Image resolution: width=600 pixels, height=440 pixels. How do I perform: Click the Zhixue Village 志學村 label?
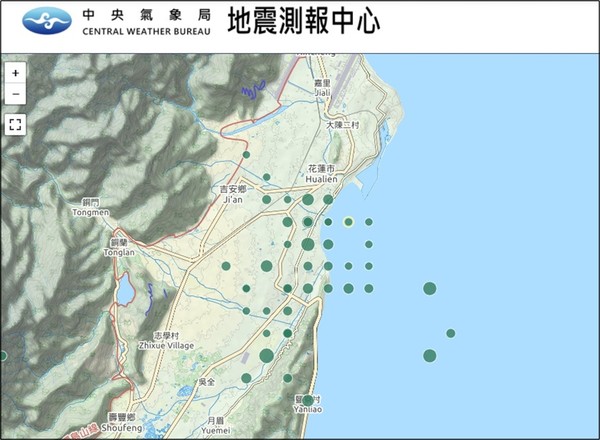click(166, 341)
